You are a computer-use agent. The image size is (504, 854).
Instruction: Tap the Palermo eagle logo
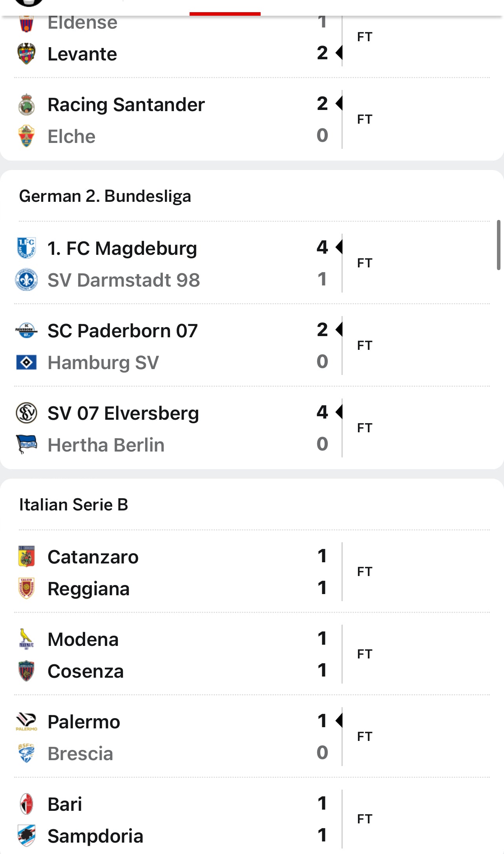coord(26,722)
